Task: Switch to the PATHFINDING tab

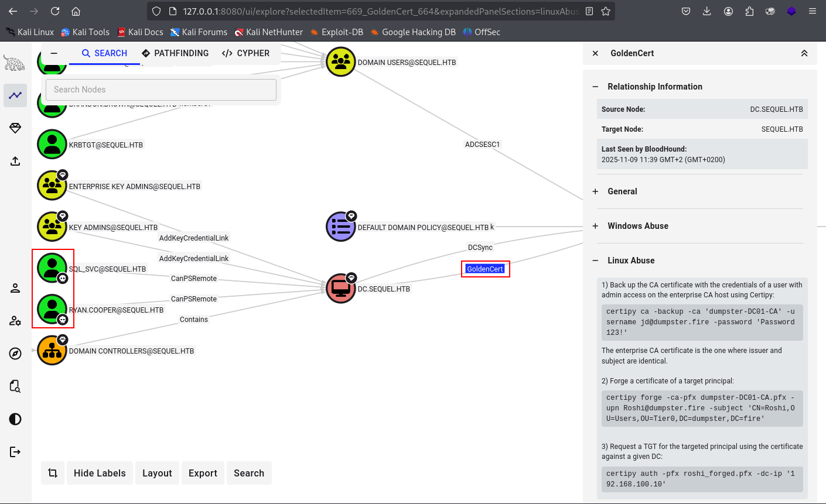Action: point(175,53)
